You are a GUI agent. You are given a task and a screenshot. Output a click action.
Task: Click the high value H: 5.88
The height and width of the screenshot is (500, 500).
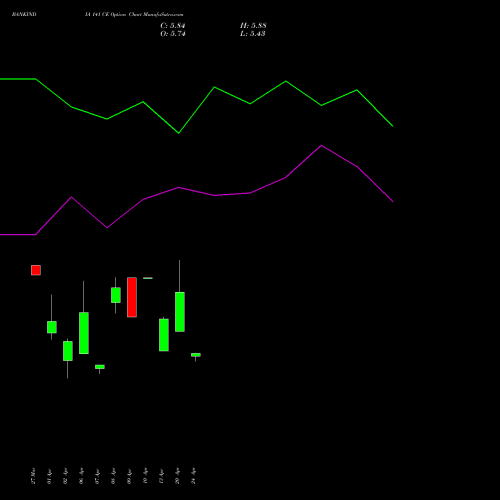[x=253, y=26]
